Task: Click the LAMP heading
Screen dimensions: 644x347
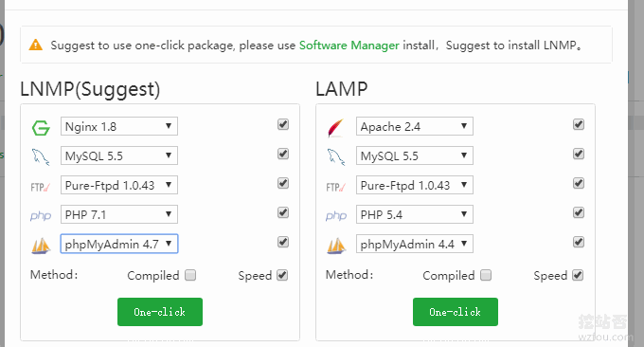Action: point(341,89)
